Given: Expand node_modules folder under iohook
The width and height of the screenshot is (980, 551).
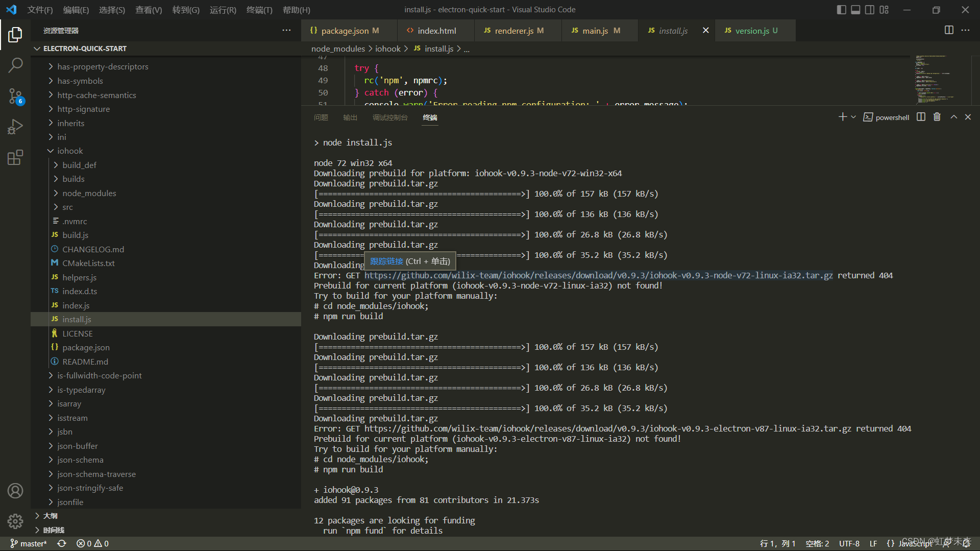Looking at the screenshot, I should tap(166, 193).
